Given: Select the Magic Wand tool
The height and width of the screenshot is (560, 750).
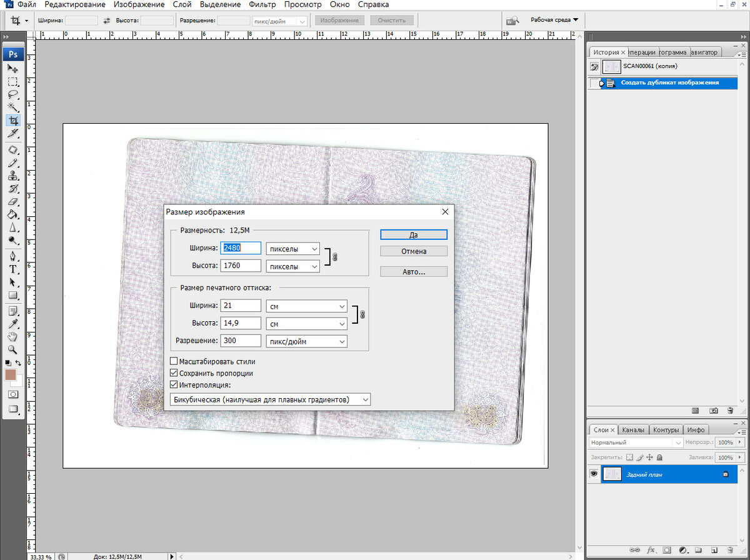Looking at the screenshot, I should point(12,107).
